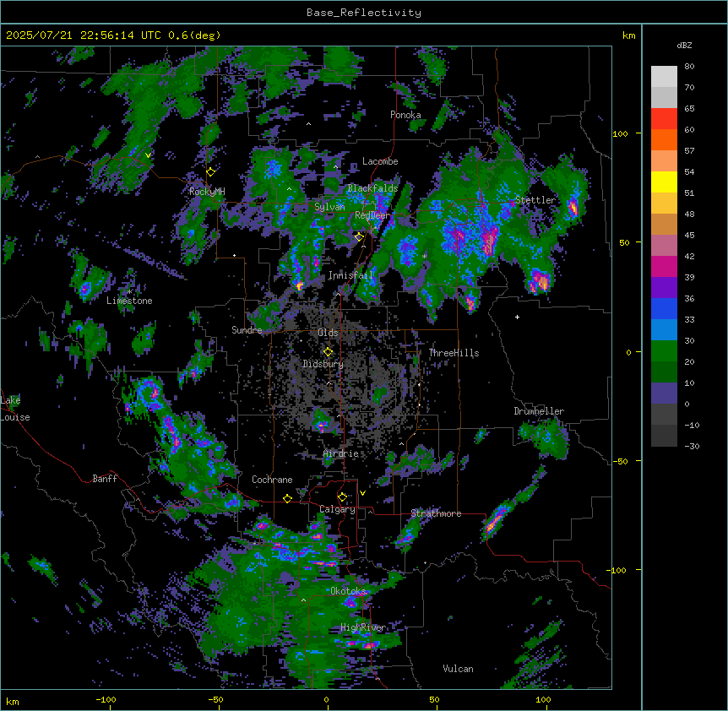Screen dimensions: 728x711
Task: Click the orange 57-60 dBZ legend swatch
Action: pyautogui.click(x=664, y=139)
